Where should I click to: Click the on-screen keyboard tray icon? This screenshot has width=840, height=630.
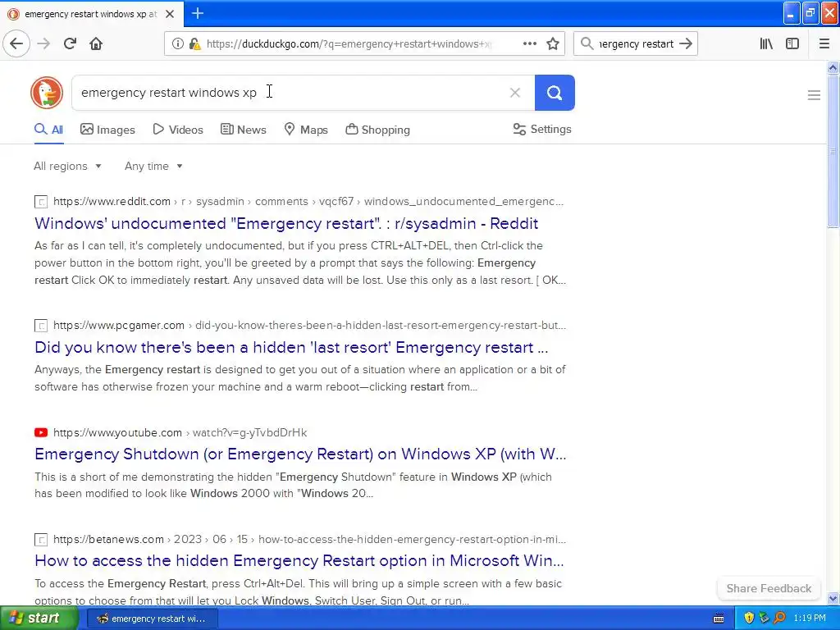tap(719, 619)
